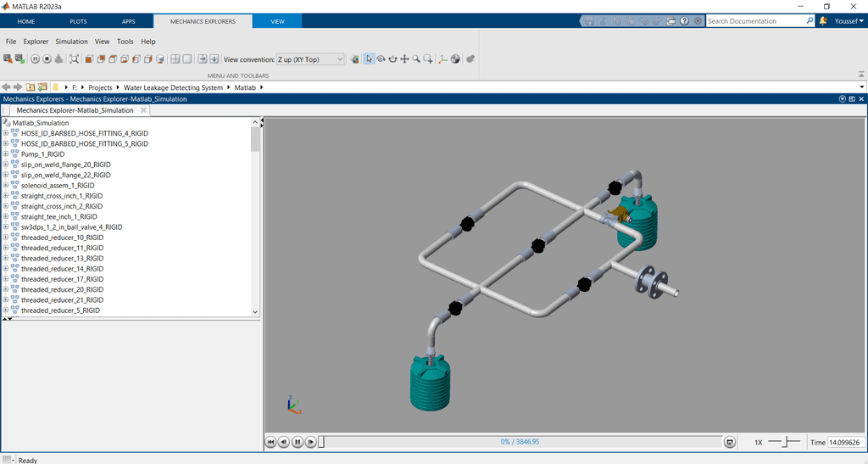The width and height of the screenshot is (868, 464).
Task: Toggle playback loop button beside progress bar
Action: (730, 442)
